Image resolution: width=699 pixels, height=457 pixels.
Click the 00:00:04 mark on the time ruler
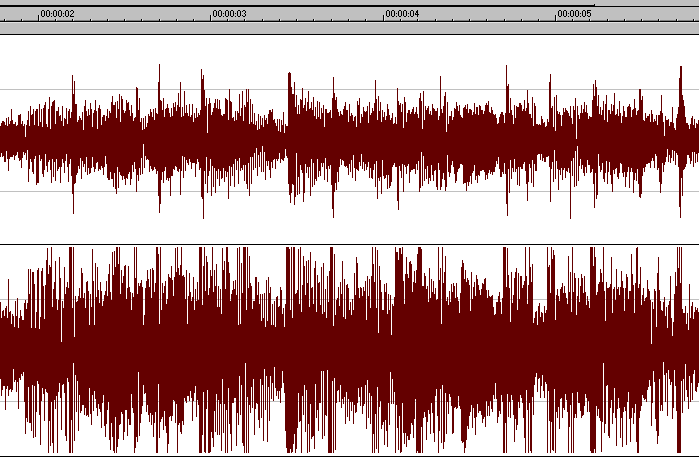(x=402, y=14)
